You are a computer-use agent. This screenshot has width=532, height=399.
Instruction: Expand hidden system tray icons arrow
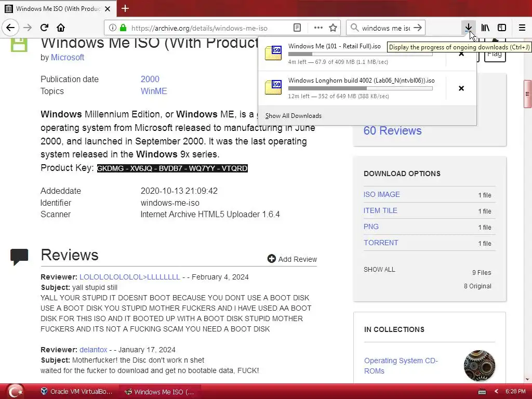coord(496,392)
